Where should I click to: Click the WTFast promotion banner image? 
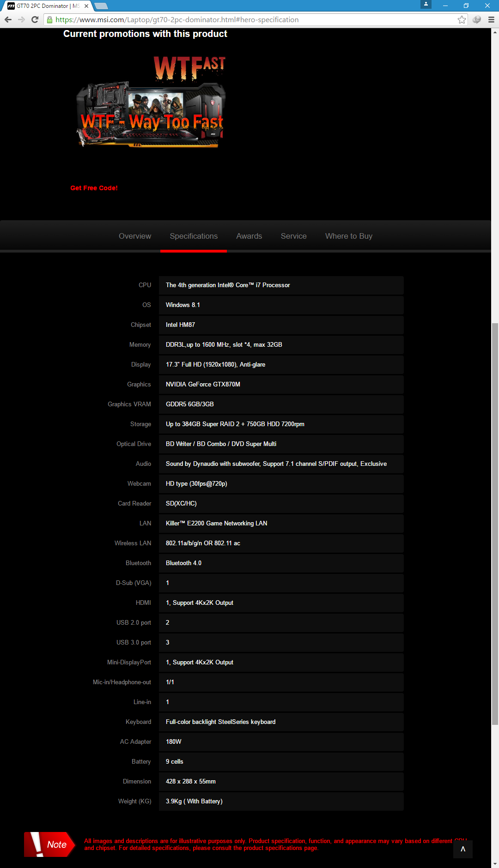[x=151, y=102]
